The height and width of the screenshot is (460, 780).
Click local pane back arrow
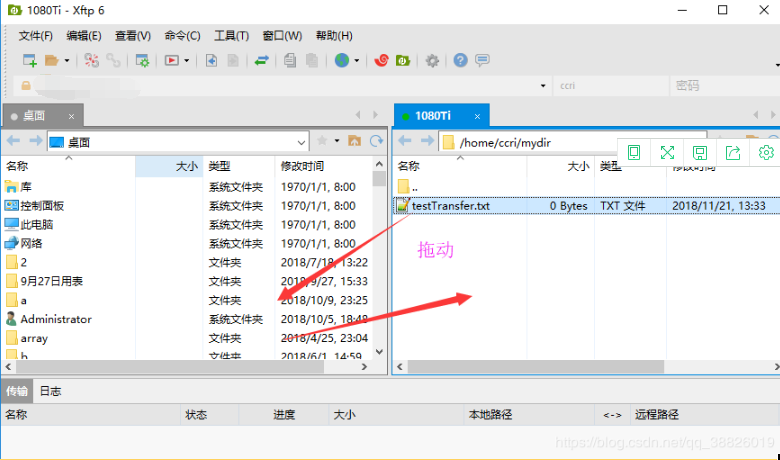coord(13,141)
